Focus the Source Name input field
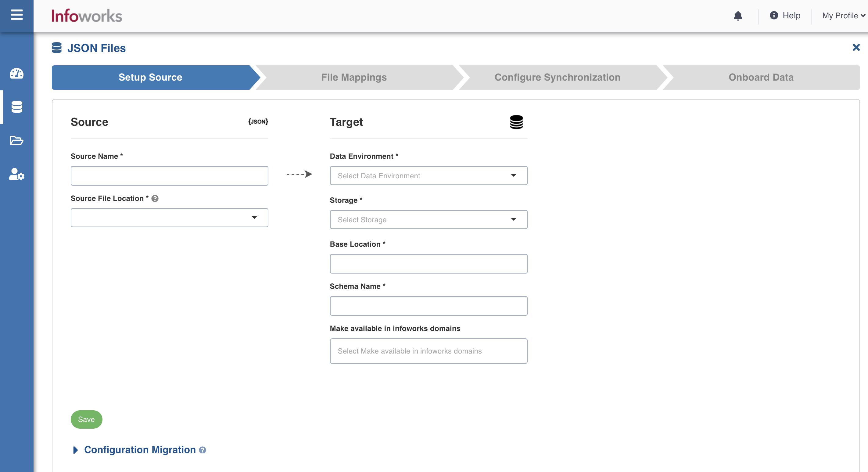The width and height of the screenshot is (868, 472). click(x=170, y=176)
